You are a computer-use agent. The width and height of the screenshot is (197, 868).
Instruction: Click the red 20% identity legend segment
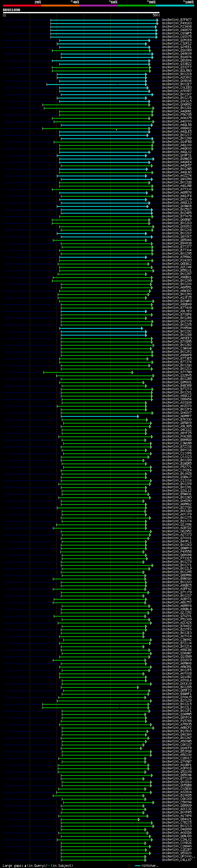pyautogui.click(x=22, y=6)
